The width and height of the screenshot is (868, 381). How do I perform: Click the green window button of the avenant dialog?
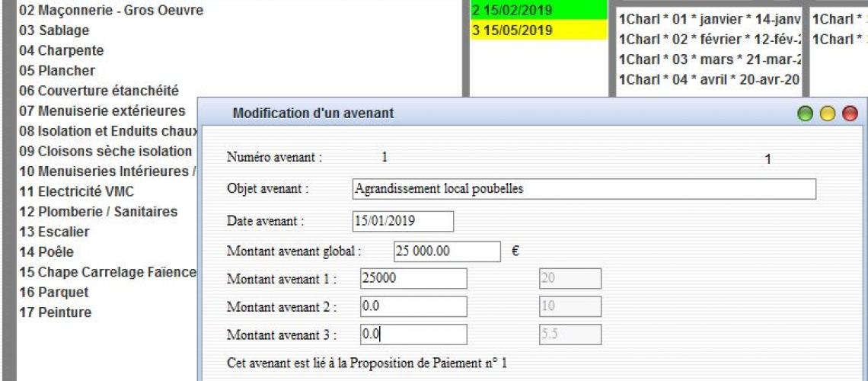[805, 114]
